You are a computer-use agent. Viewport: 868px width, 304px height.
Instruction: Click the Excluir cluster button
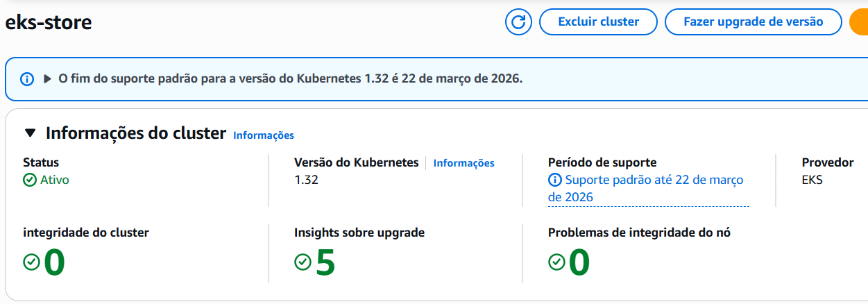(598, 22)
